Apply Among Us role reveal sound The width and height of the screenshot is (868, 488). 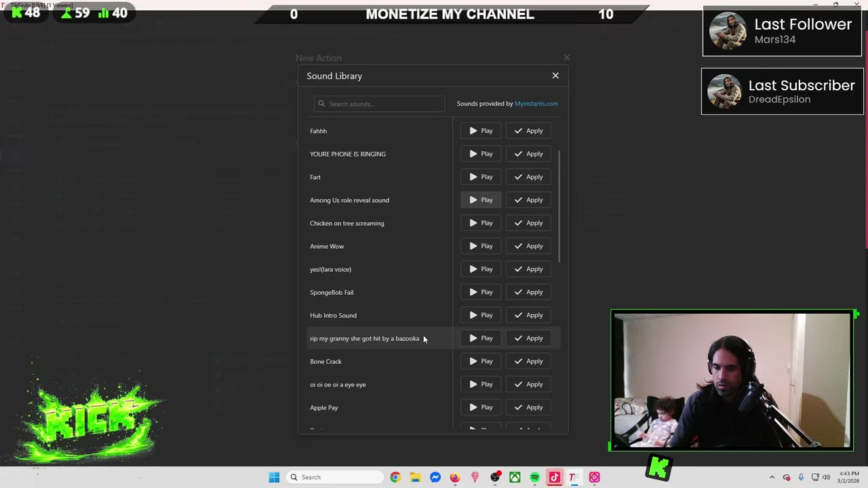coord(528,200)
